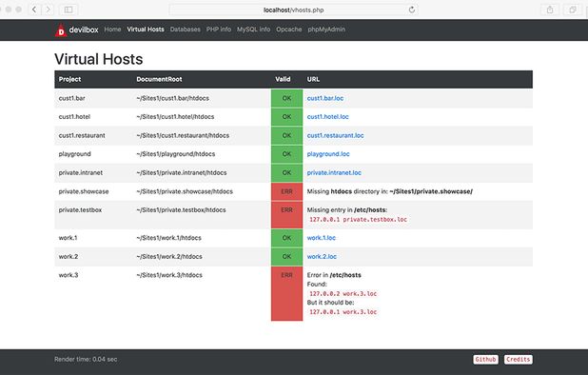Click the localhost/vhosts.php address bar

tap(294, 10)
